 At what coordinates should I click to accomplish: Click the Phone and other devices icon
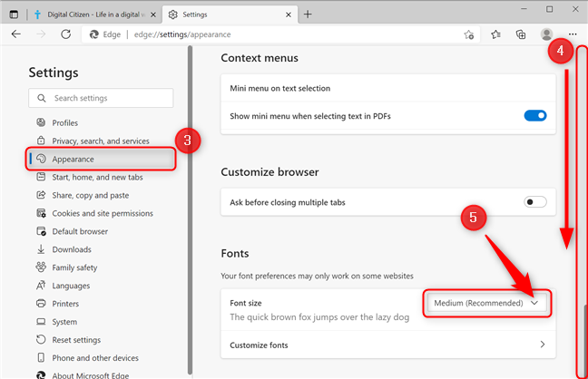[x=41, y=357]
